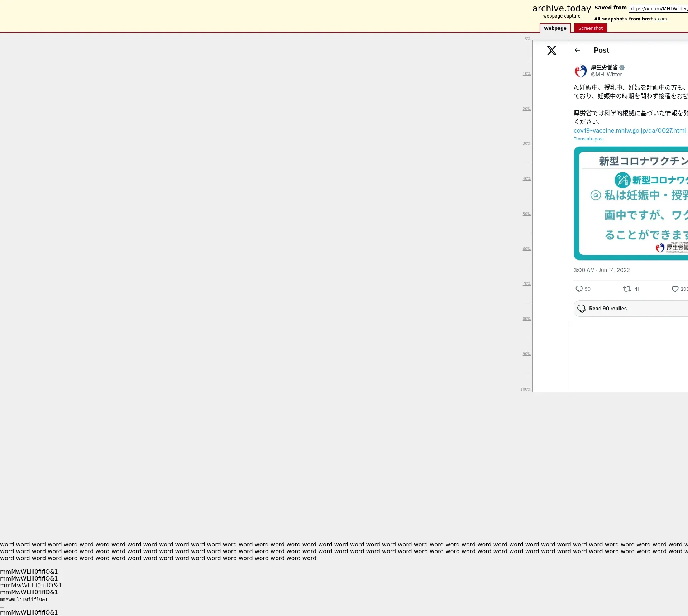The height and width of the screenshot is (616, 688).
Task: Click the X logo icon
Action: click(551, 51)
